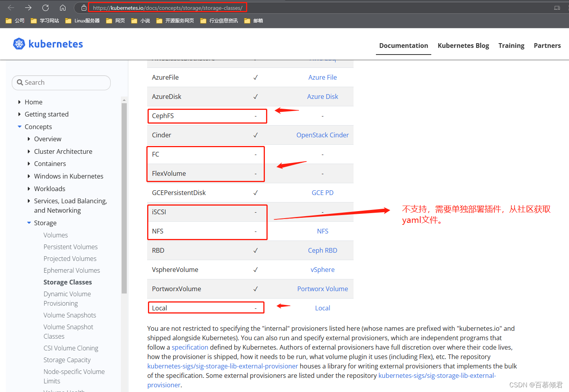The height and width of the screenshot is (392, 569).
Task: Expand the Workloads arrow
Action: pyautogui.click(x=29, y=189)
